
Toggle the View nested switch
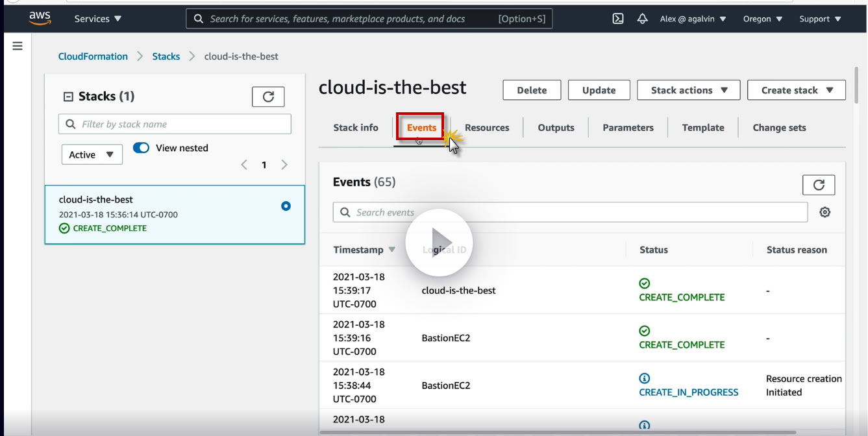141,148
